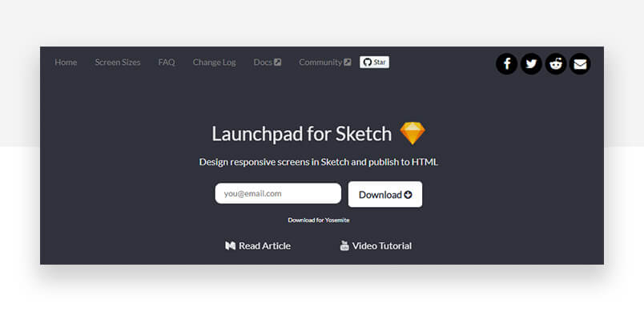Image resolution: width=644 pixels, height=324 pixels.
Task: Open the Read Article link
Action: (258, 246)
